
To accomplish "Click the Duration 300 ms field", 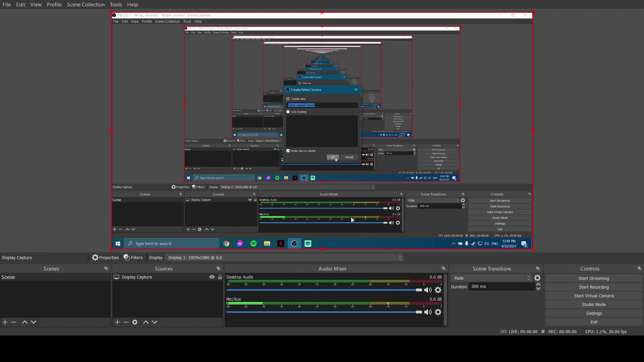I will 502,287.
